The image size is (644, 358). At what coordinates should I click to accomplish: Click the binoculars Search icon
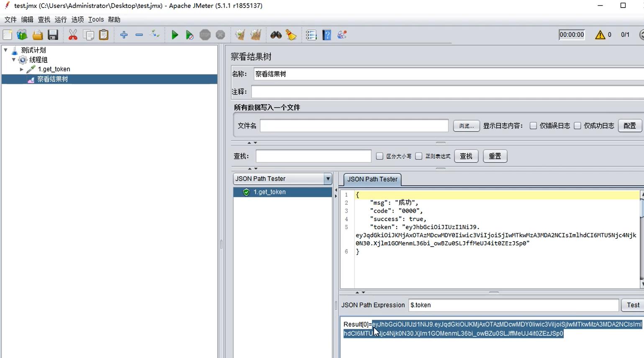[x=276, y=35]
